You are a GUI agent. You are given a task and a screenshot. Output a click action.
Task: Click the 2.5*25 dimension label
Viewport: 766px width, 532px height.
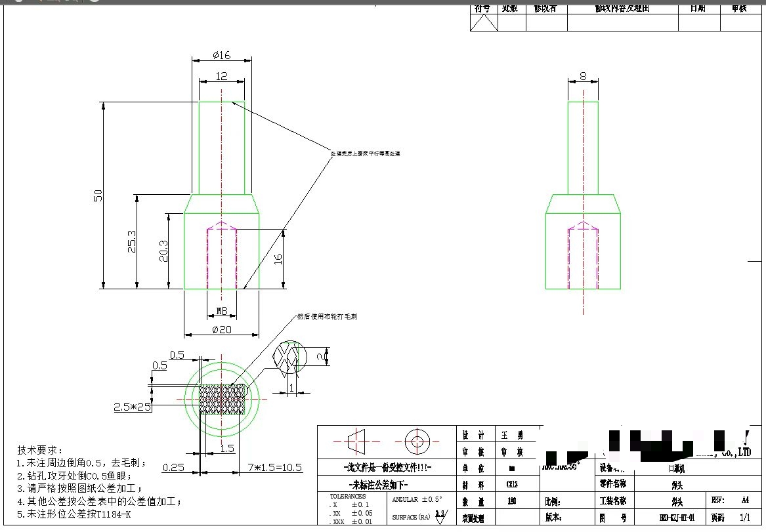click(x=133, y=407)
